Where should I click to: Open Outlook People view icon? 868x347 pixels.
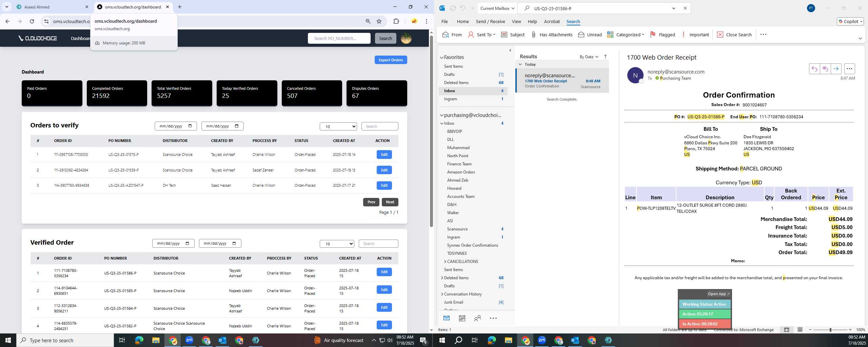click(477, 318)
